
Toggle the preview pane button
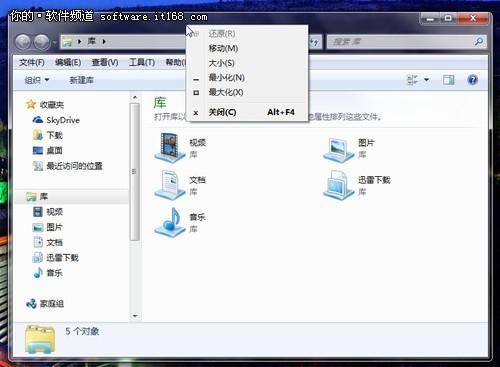(x=448, y=80)
